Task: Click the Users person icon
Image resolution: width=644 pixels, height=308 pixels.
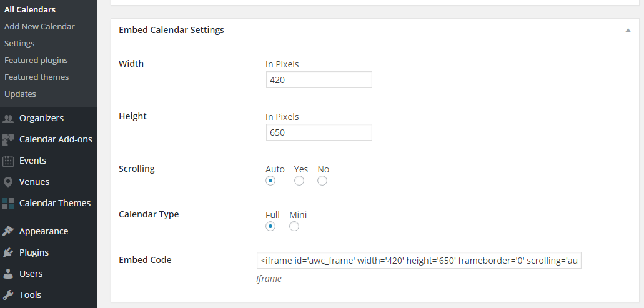Action: pyautogui.click(x=8, y=274)
